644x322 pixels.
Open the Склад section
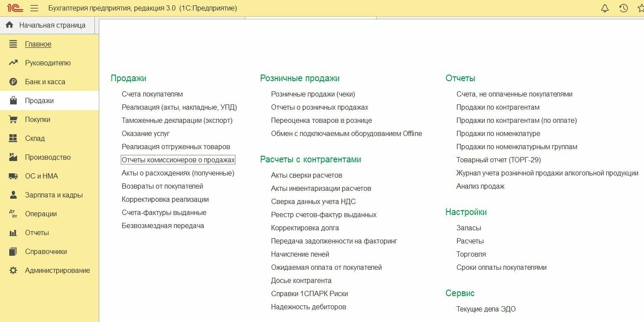tap(35, 138)
